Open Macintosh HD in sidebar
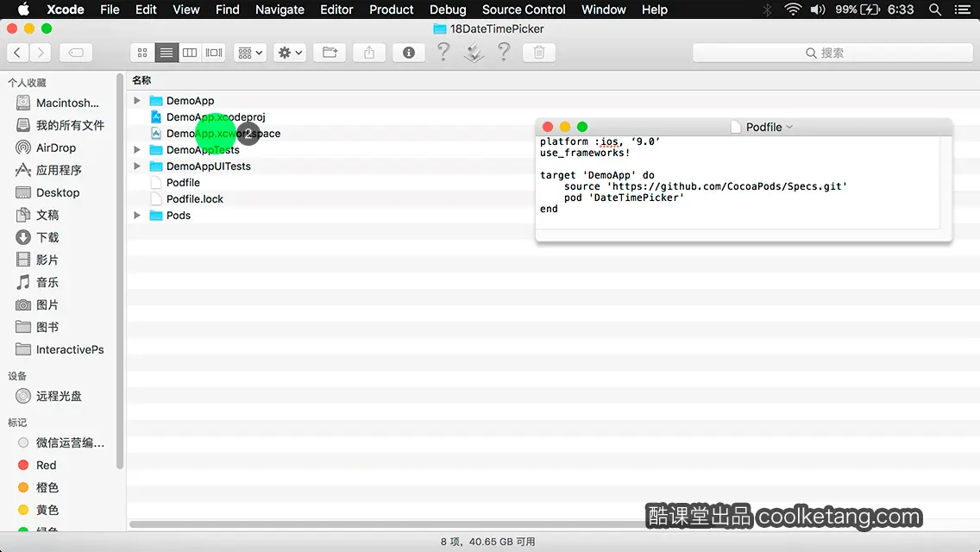 tap(58, 103)
